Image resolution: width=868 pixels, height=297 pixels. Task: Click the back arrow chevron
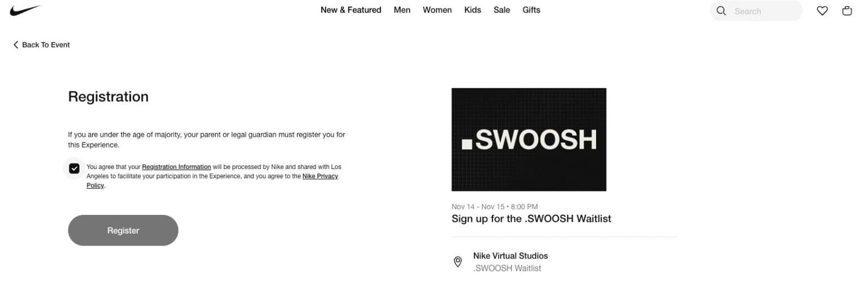(x=16, y=45)
